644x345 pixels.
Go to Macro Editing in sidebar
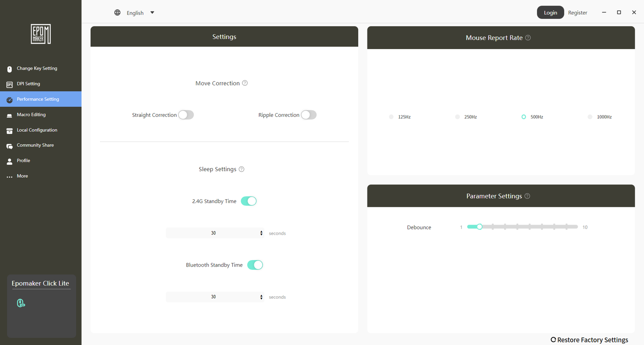click(x=31, y=115)
